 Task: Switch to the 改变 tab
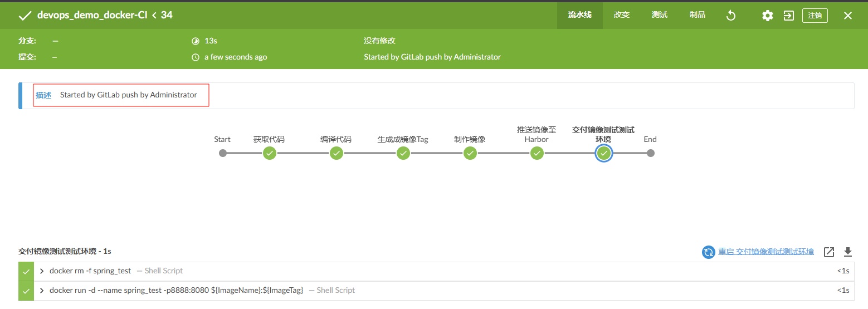pos(622,15)
